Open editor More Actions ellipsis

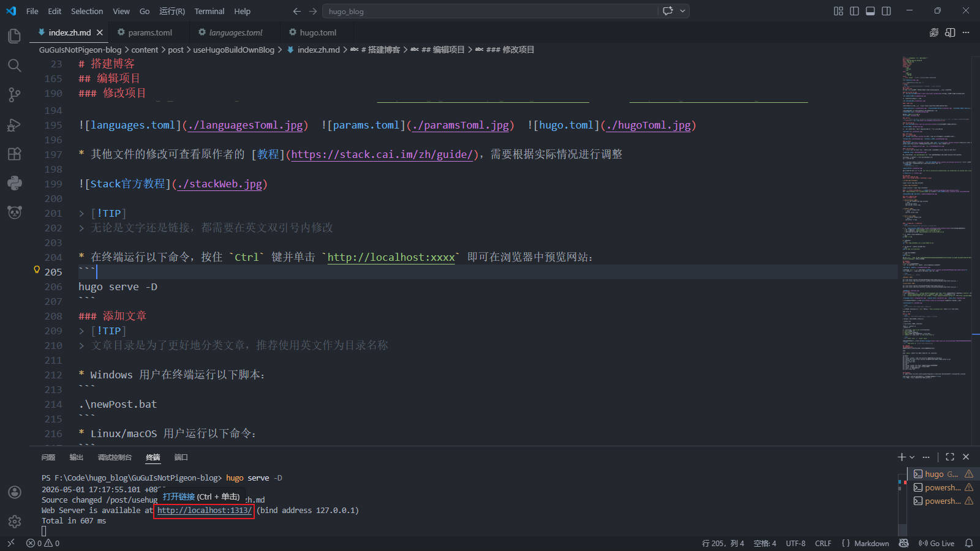click(966, 32)
